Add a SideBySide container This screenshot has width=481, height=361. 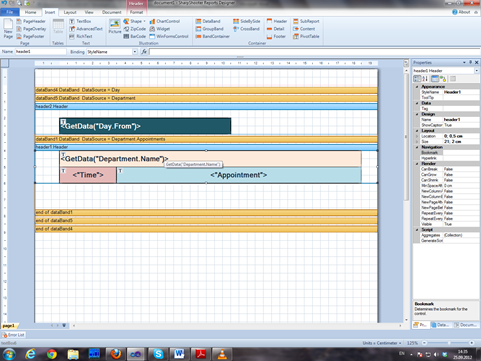[x=247, y=21]
